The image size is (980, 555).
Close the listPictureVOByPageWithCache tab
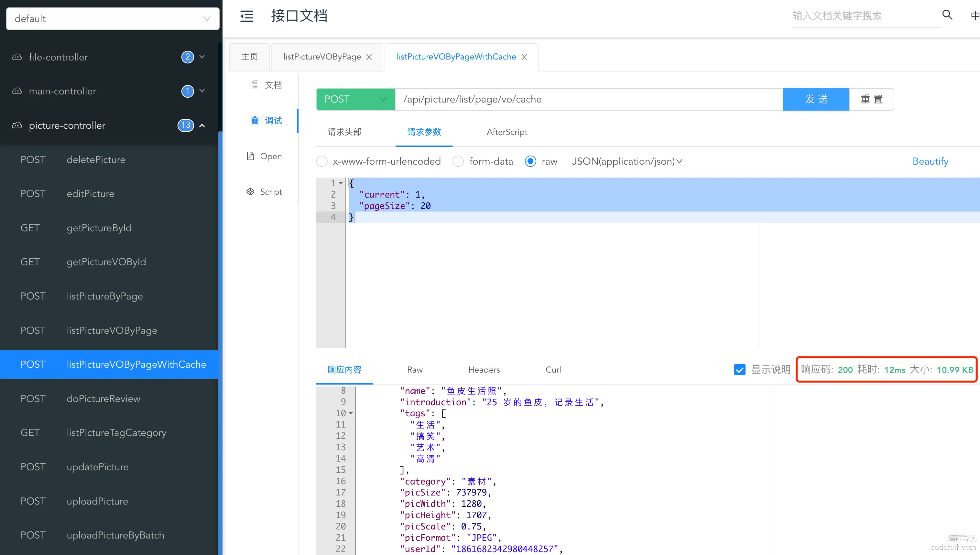coord(525,57)
